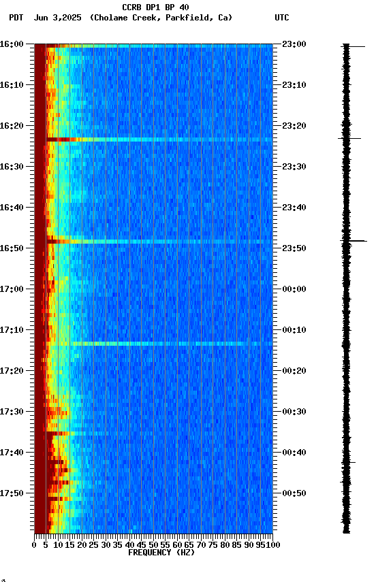
Task: Click the broadband event band near 16:48 PDT
Action: [x=153, y=242]
